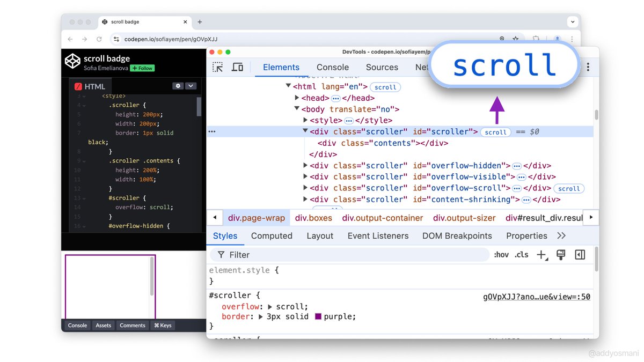644x362 pixels.
Task: Open the Event Listeners tab
Action: [378, 236]
